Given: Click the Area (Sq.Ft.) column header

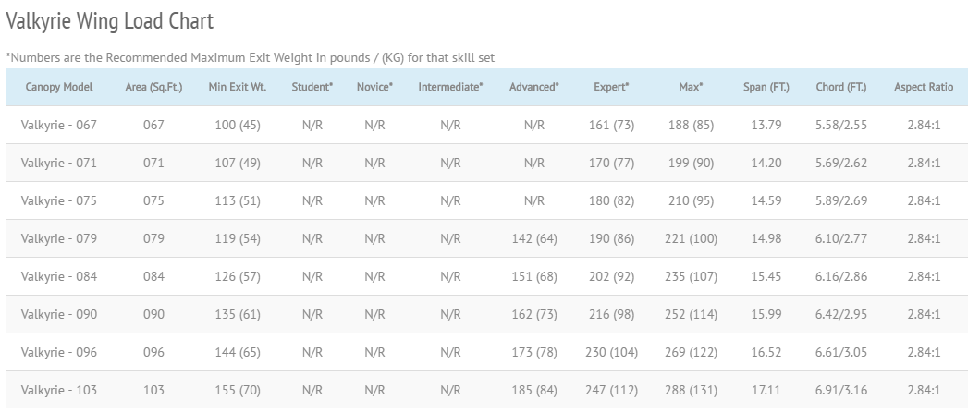Looking at the screenshot, I should (153, 87).
